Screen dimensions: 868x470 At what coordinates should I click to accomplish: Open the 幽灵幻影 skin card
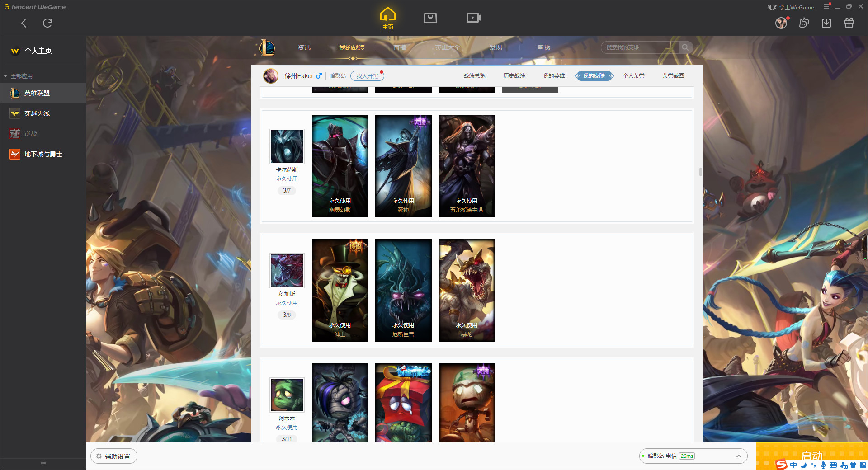tap(340, 166)
